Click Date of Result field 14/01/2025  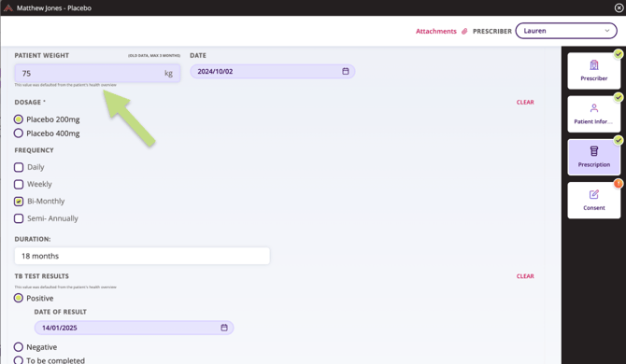(x=134, y=328)
